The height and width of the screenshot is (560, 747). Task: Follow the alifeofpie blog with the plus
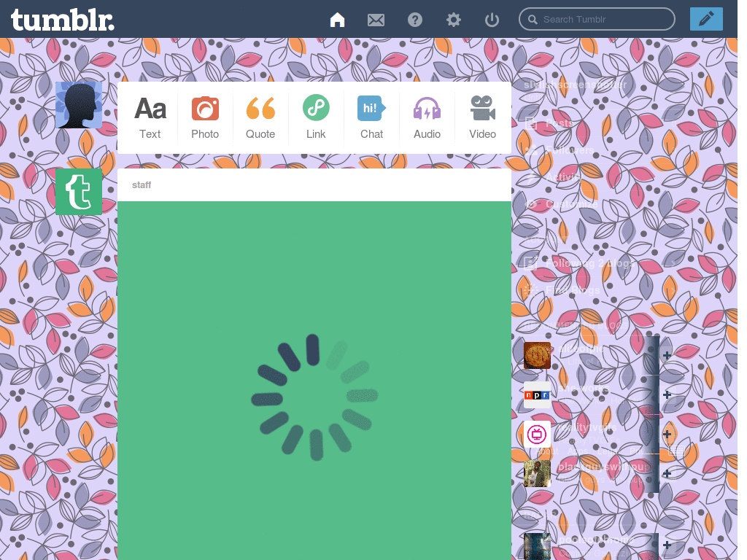click(x=666, y=355)
